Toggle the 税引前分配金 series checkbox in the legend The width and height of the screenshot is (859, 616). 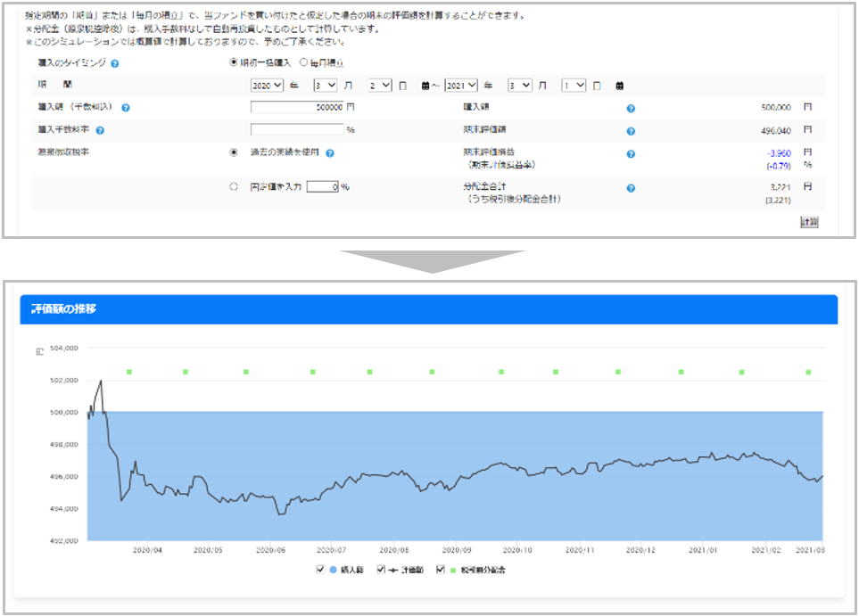click(x=441, y=570)
